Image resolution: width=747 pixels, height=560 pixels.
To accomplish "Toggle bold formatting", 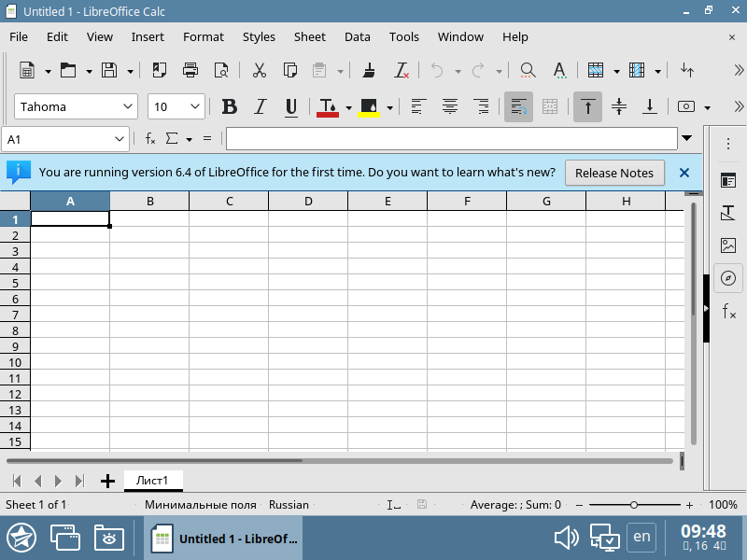I will pos(229,106).
